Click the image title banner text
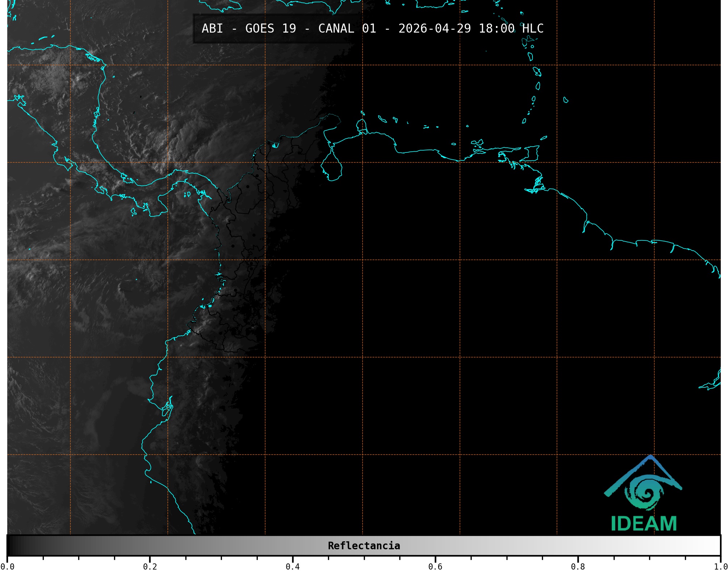The image size is (728, 571). pyautogui.click(x=372, y=29)
